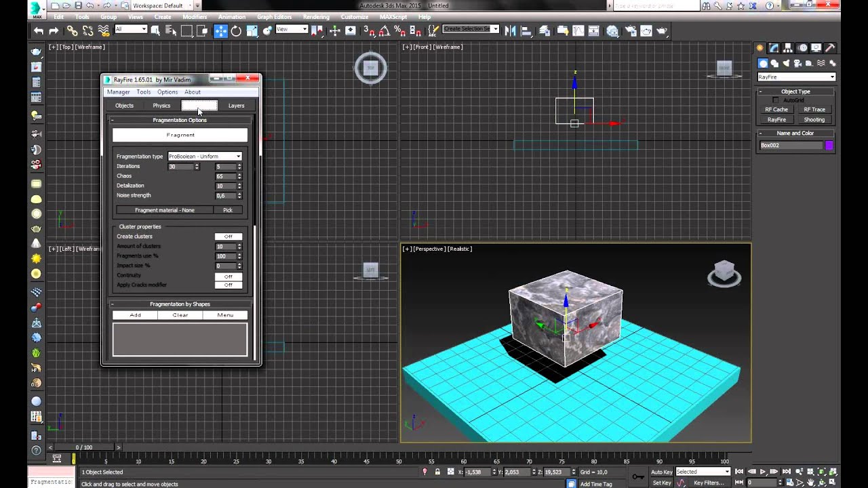868x488 pixels.
Task: Click the Chaos value field
Action: tap(225, 176)
